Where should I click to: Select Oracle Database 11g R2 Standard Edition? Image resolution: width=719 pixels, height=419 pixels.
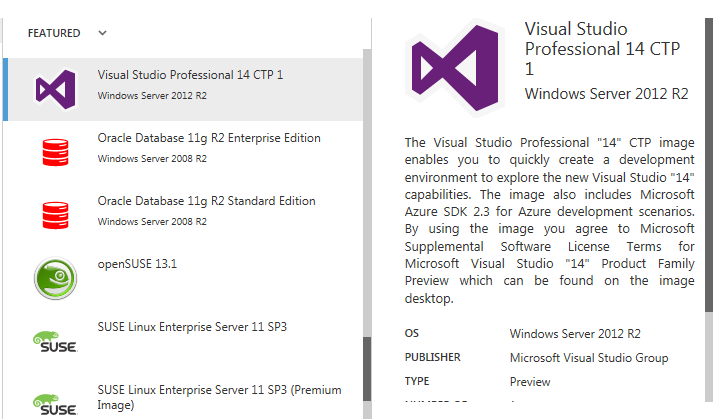(x=185, y=215)
